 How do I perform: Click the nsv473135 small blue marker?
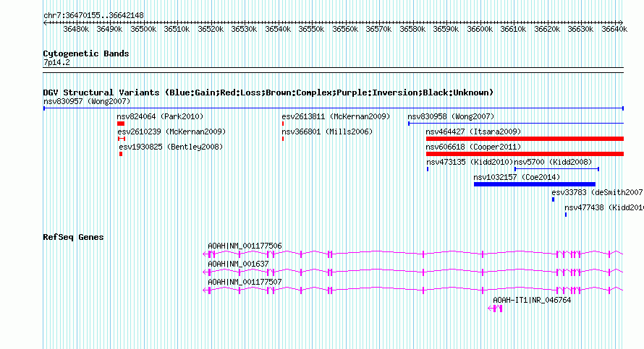point(428,169)
